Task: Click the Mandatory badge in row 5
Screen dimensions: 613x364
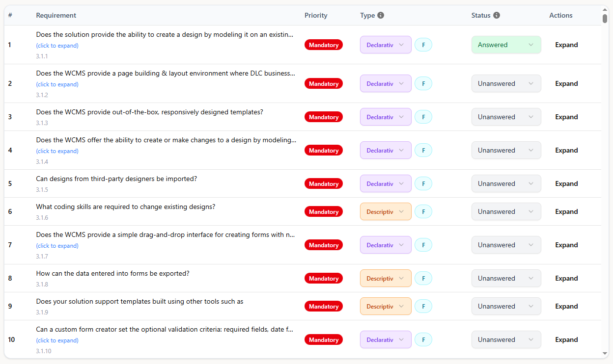Action: pos(324,184)
